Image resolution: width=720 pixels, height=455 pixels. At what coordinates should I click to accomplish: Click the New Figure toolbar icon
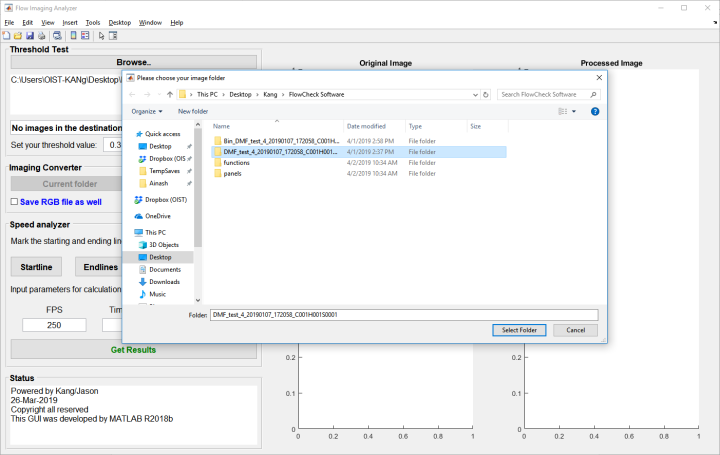pos(8,36)
